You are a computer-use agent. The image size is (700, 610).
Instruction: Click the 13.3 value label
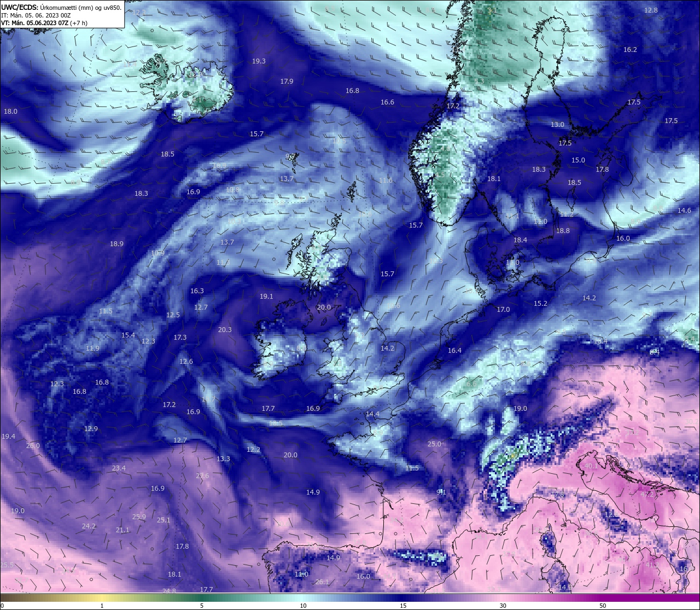pyautogui.click(x=223, y=459)
